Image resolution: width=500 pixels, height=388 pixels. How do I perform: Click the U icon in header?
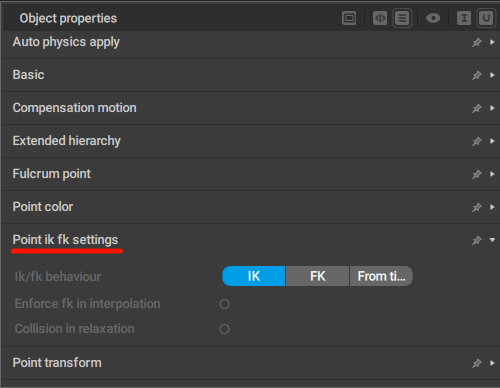click(486, 18)
